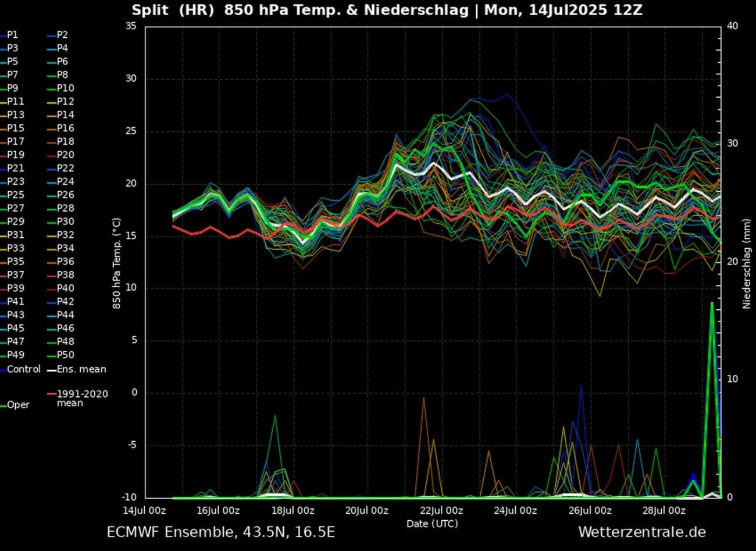Screen dimensions: 756x551
Task: Select the P36 legend entry
Action: point(65,262)
